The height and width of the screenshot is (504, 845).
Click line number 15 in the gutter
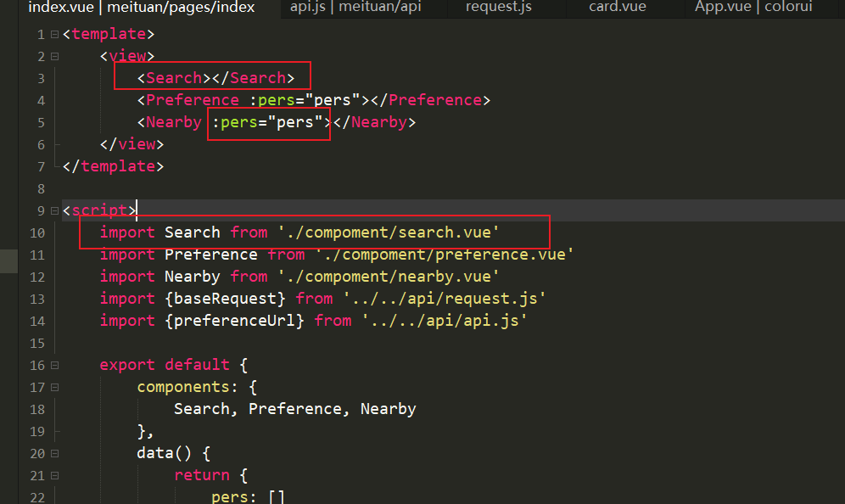tap(37, 344)
